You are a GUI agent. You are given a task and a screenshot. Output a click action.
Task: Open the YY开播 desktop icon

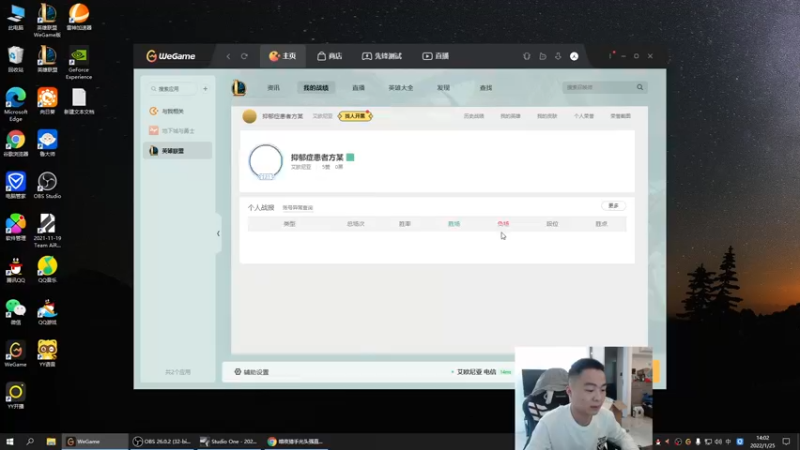16,396
